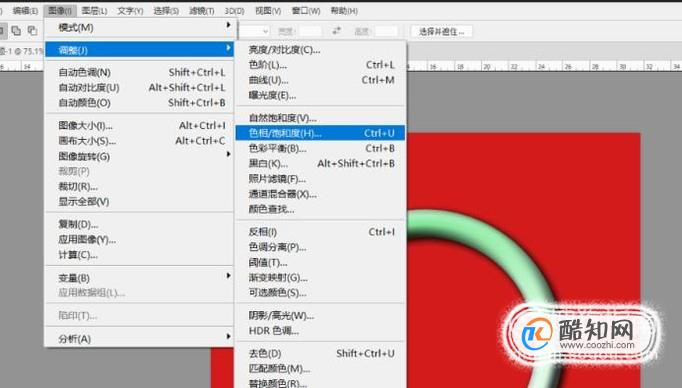Select 渐变映射(G)... adjustment
This screenshot has height=388, width=682.
[x=321, y=278]
